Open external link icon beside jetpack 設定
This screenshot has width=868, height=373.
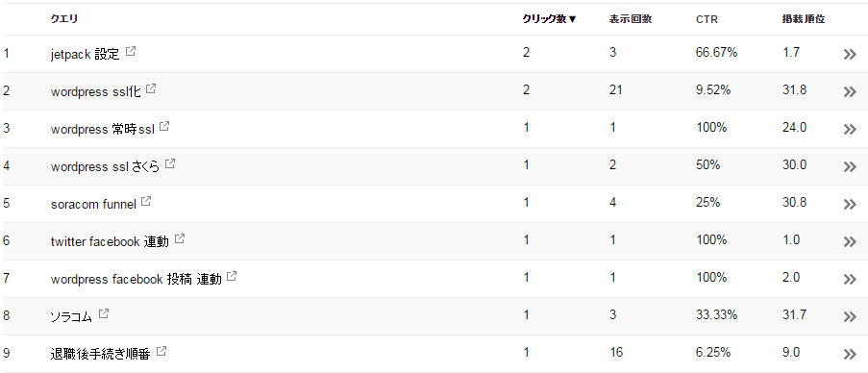click(131, 52)
